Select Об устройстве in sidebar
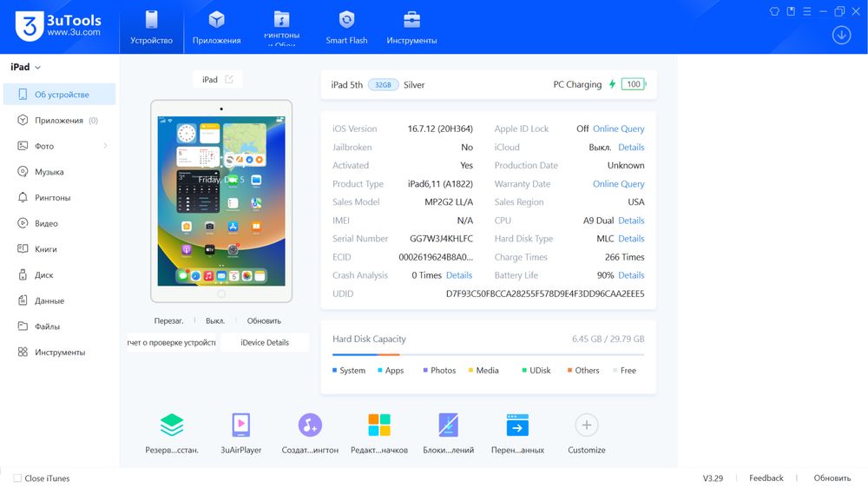Image resolution: width=868 pixels, height=488 pixels. (x=60, y=94)
